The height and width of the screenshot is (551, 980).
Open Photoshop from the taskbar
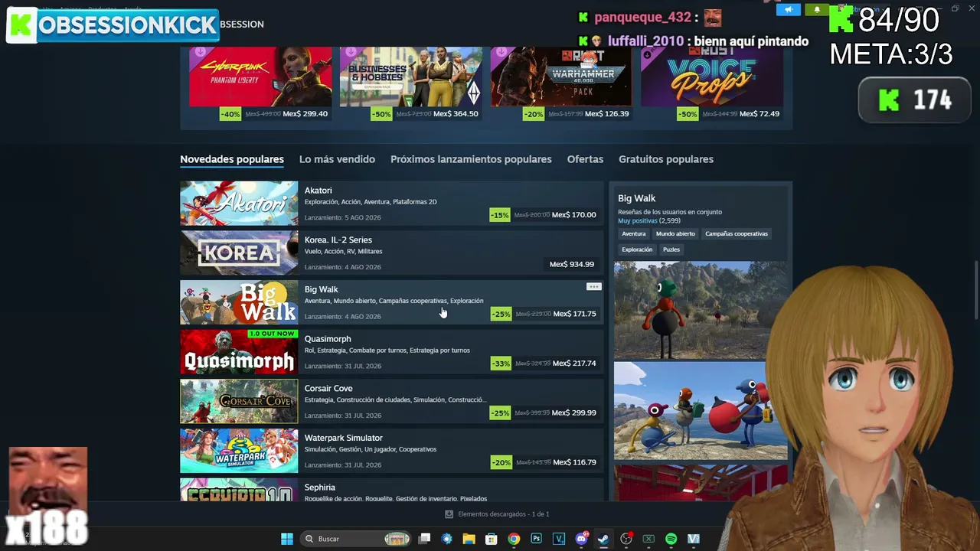pyautogui.click(x=536, y=539)
